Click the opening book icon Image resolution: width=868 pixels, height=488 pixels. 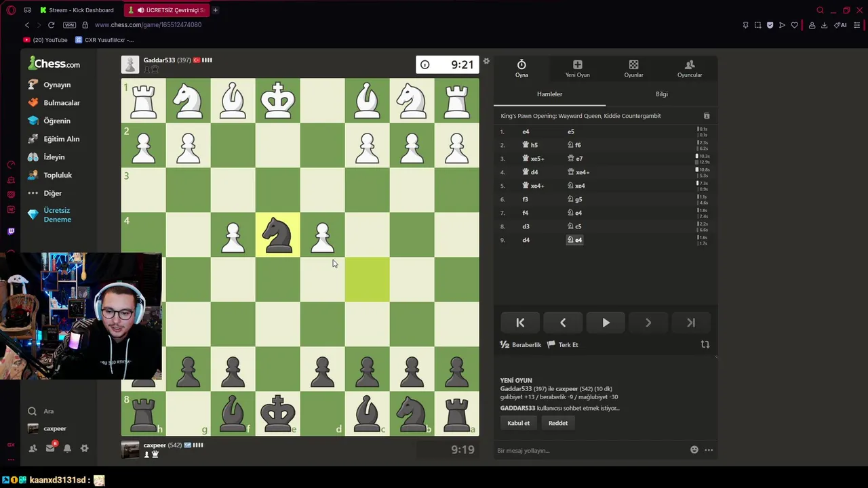click(707, 116)
